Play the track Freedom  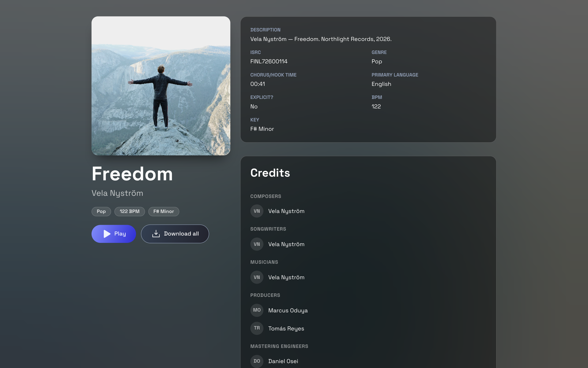coord(114,234)
